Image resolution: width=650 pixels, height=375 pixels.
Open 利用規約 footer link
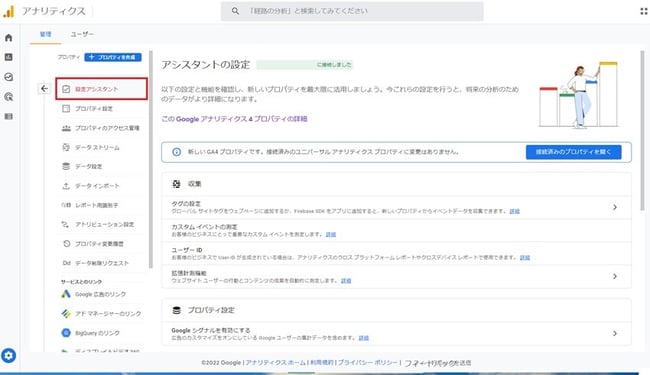322,363
